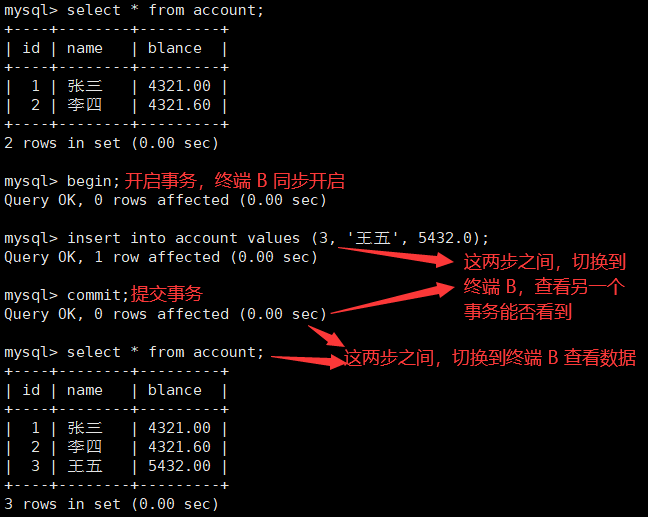Click the '3 rows in set' result line

coord(111,504)
